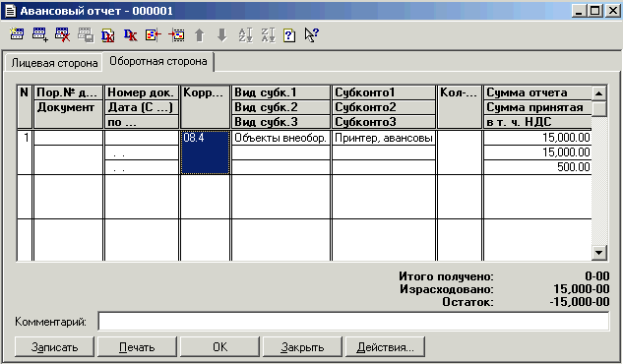Click the Пор.№ д... header
Screen dimensions: 623x364
(68, 92)
